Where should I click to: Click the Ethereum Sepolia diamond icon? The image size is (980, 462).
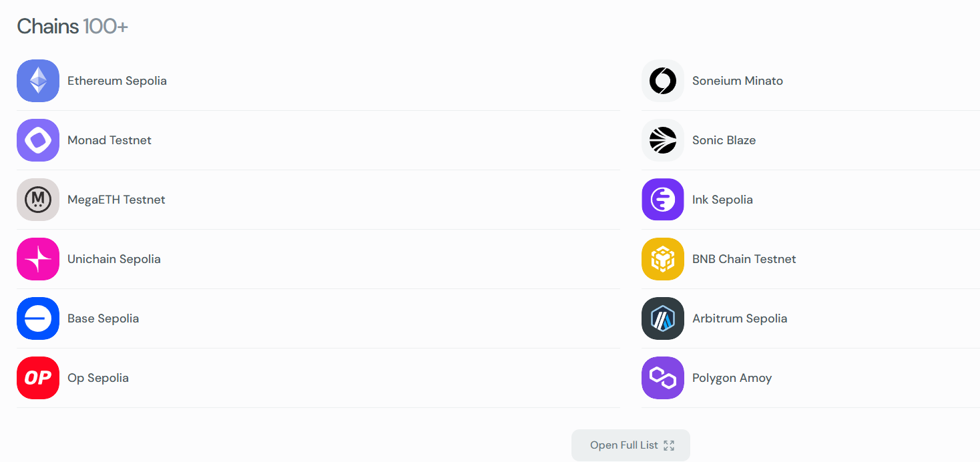point(38,81)
